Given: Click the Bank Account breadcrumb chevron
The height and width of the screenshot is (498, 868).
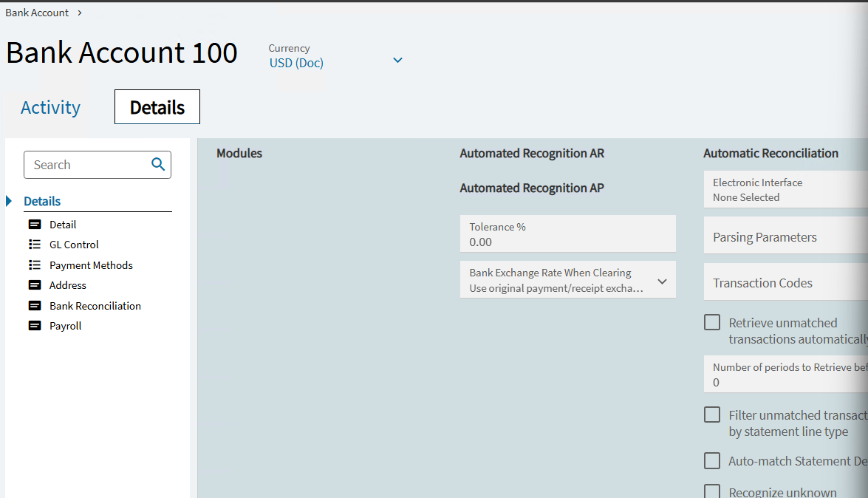Looking at the screenshot, I should pyautogui.click(x=80, y=13).
